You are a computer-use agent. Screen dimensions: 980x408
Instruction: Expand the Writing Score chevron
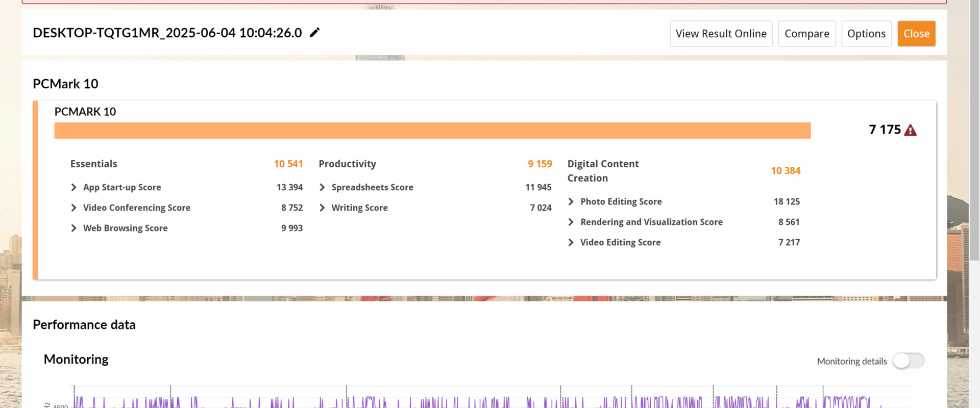(322, 208)
